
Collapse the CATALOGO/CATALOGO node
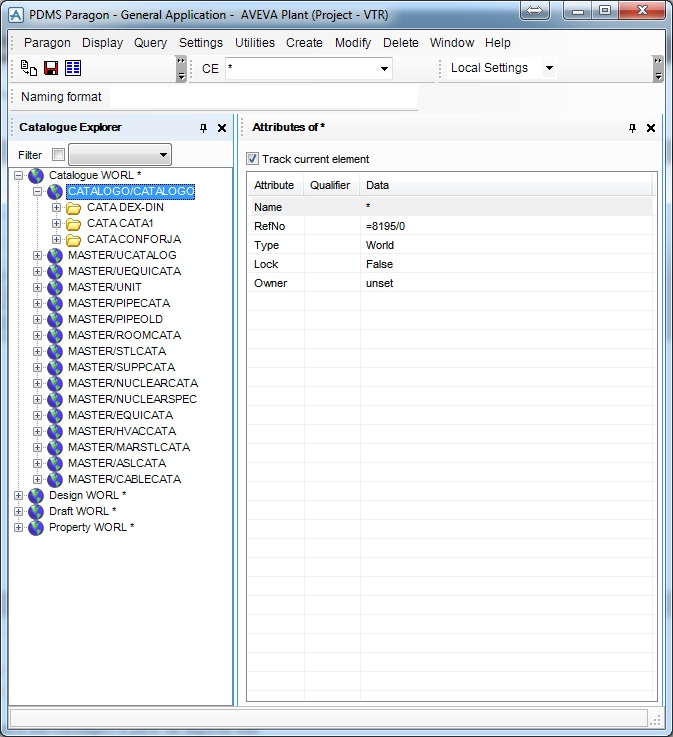pos(37,192)
